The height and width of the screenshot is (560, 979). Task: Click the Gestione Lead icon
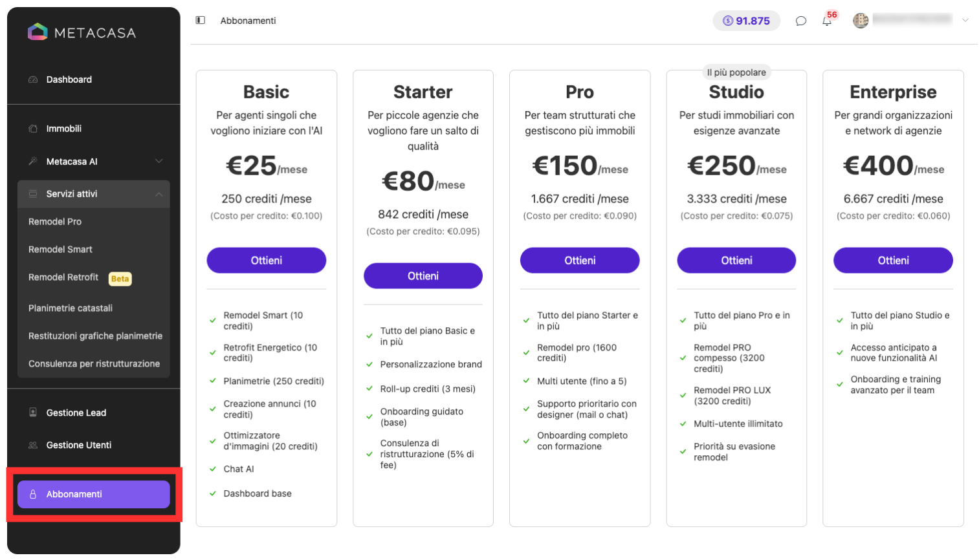coord(33,413)
